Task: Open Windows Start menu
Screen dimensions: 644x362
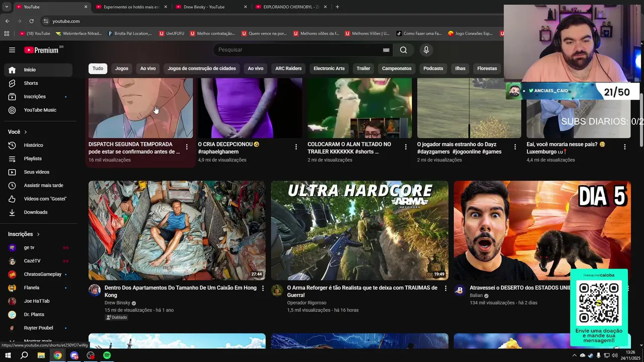Action: (x=8, y=355)
